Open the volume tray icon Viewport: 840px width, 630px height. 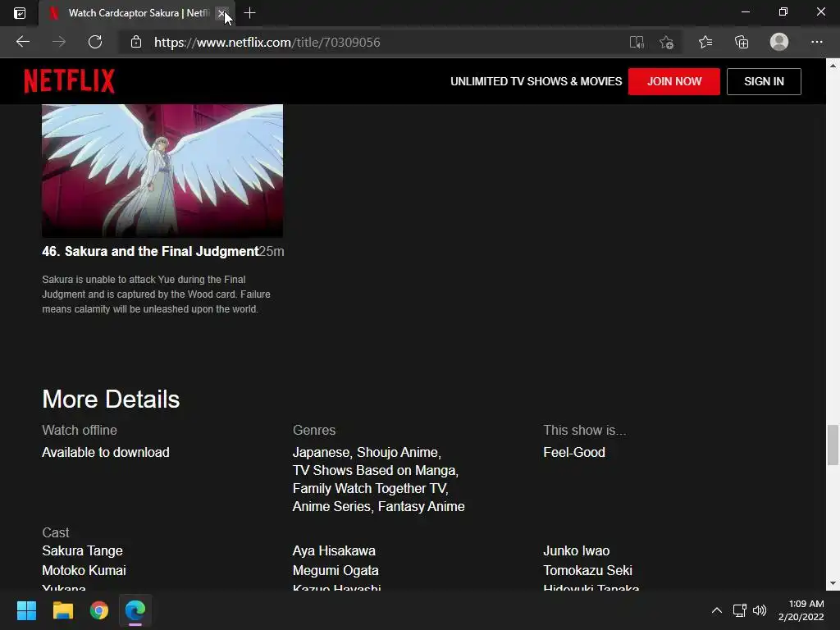tap(760, 610)
